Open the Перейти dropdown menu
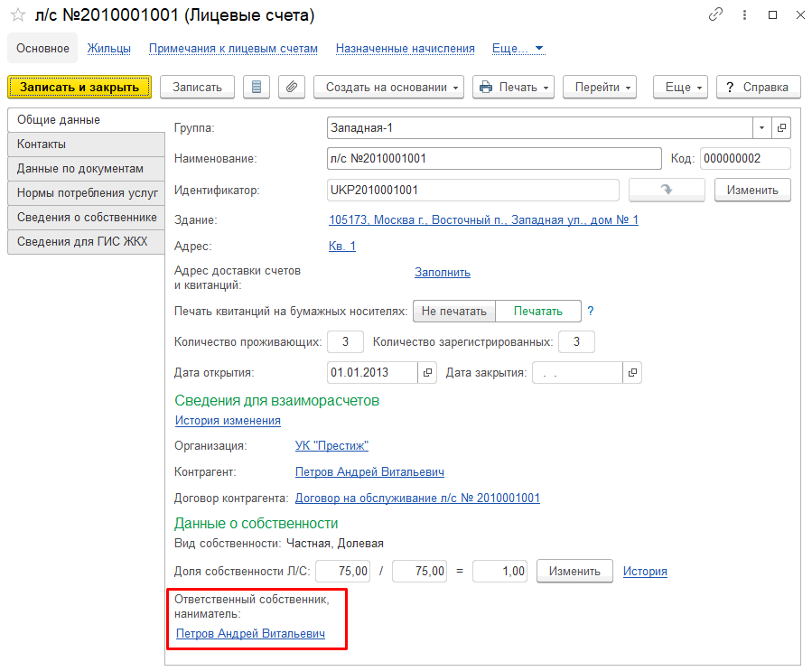Viewport: 812px width, 671px height. coord(599,87)
